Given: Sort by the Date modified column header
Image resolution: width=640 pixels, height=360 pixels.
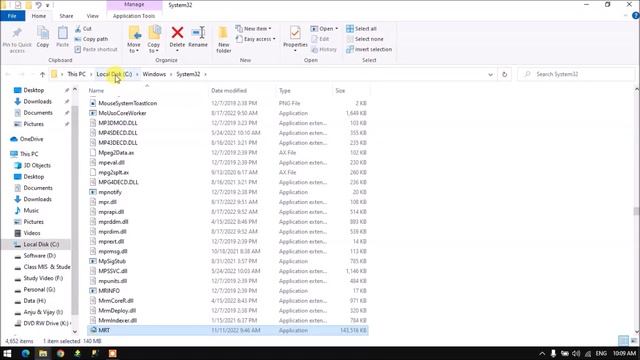Looking at the screenshot, I should 229,91.
